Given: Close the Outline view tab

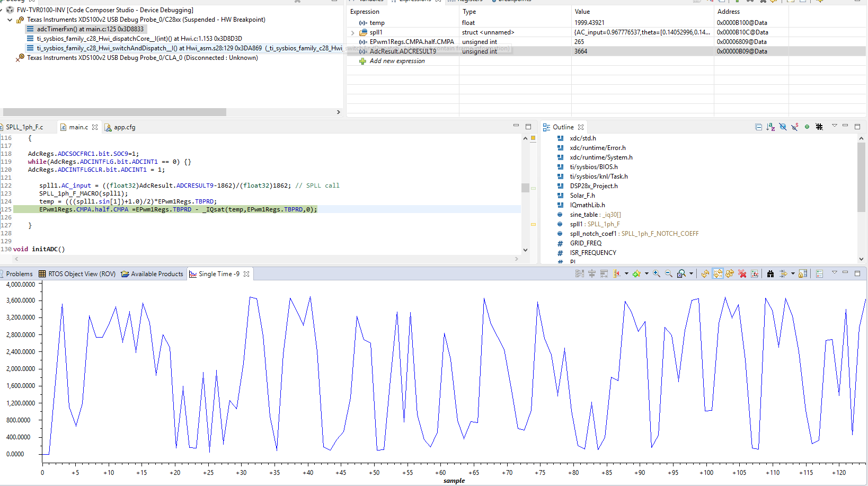Looking at the screenshot, I should pyautogui.click(x=581, y=127).
